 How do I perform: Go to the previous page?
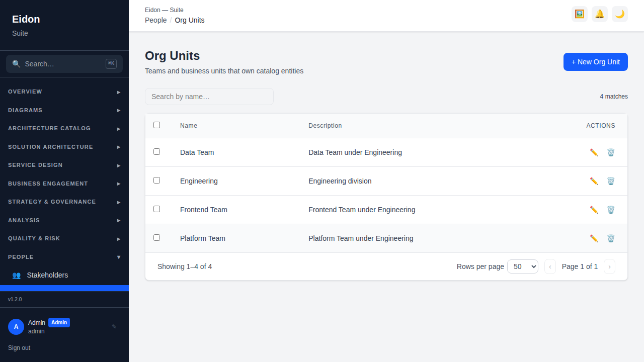550,266
